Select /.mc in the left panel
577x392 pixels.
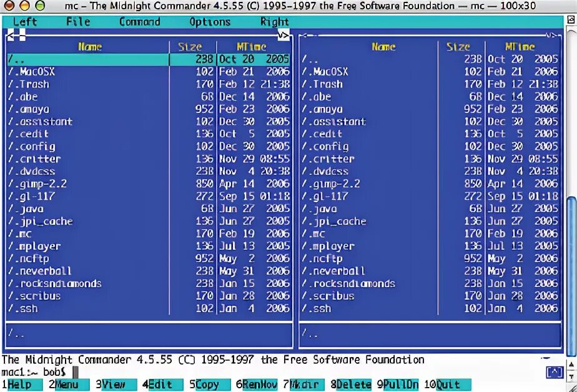pos(149,233)
